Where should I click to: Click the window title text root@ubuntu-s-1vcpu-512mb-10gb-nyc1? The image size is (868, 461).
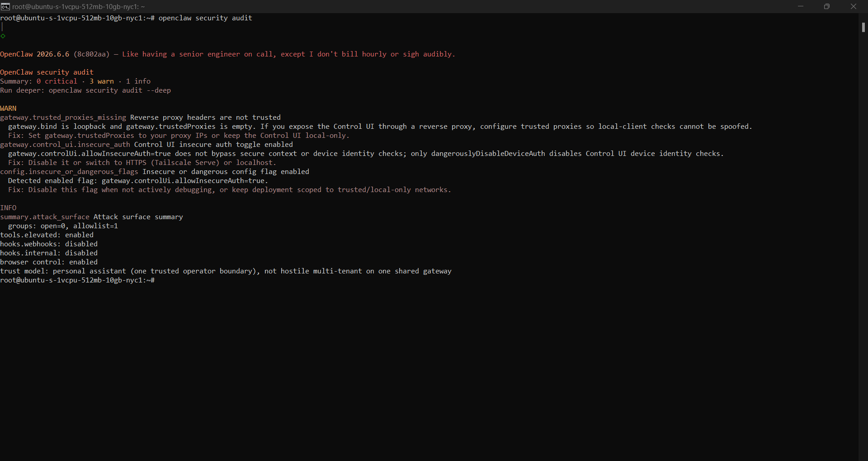click(79, 7)
